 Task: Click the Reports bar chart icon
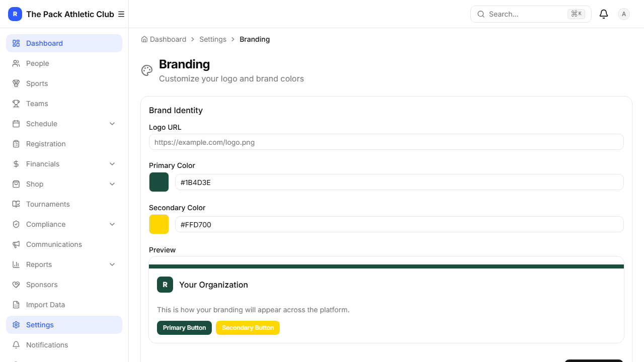[x=16, y=264]
